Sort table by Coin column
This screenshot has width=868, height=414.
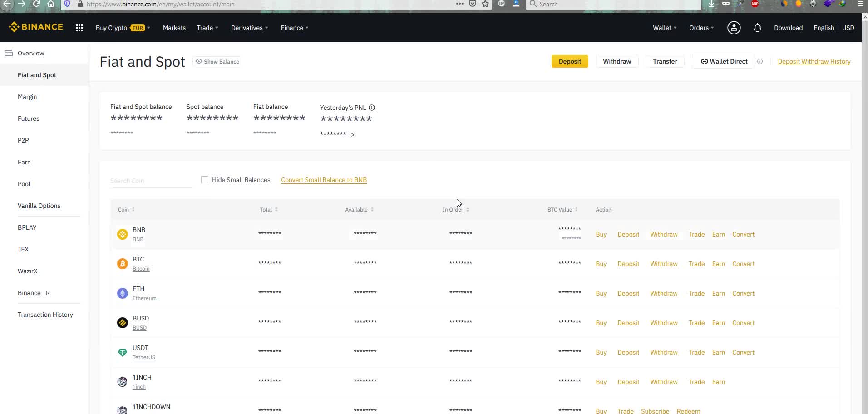(127, 210)
